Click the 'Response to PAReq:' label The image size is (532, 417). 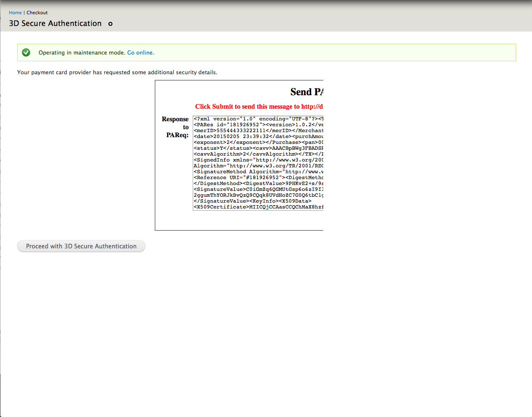pos(176,127)
